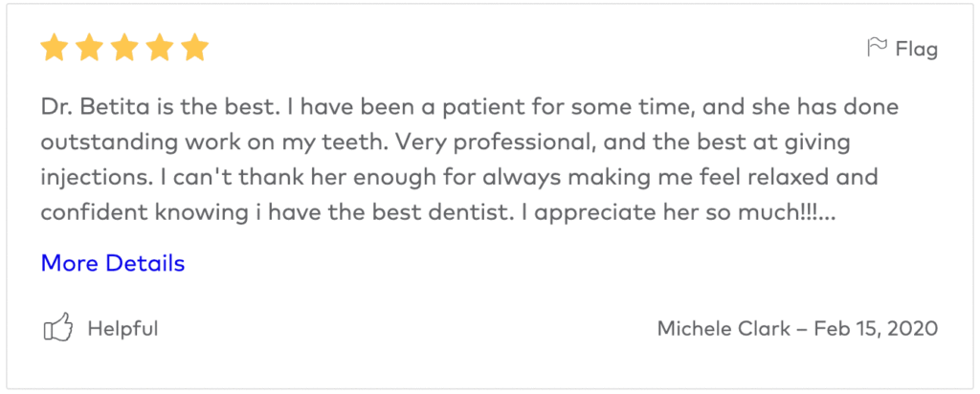Mark review as Helpful via text label

tap(122, 329)
